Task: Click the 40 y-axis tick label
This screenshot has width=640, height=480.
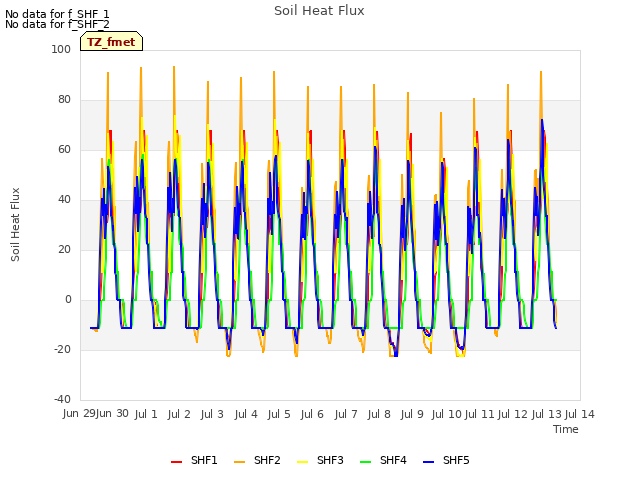Action: click(x=64, y=200)
